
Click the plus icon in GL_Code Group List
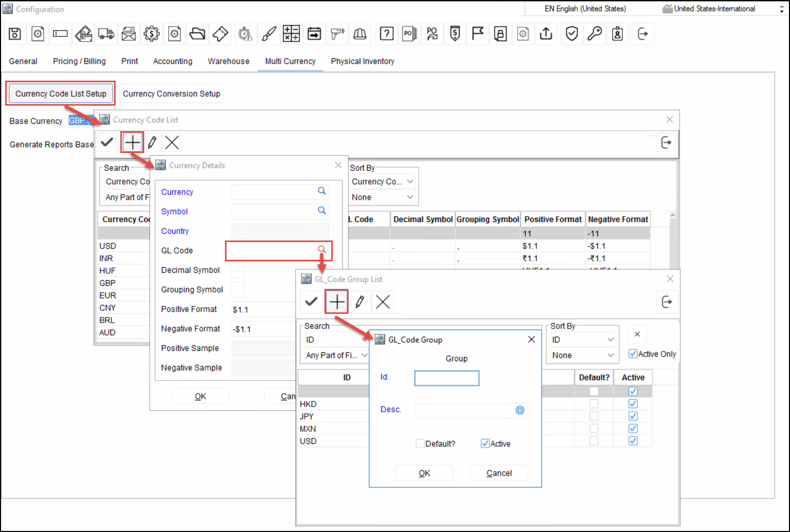[x=337, y=302]
